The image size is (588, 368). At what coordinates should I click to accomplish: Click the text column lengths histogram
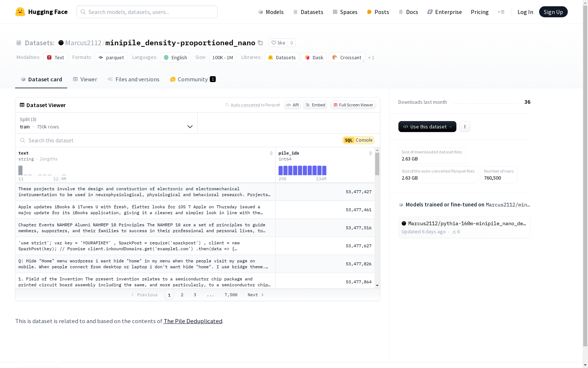42,170
